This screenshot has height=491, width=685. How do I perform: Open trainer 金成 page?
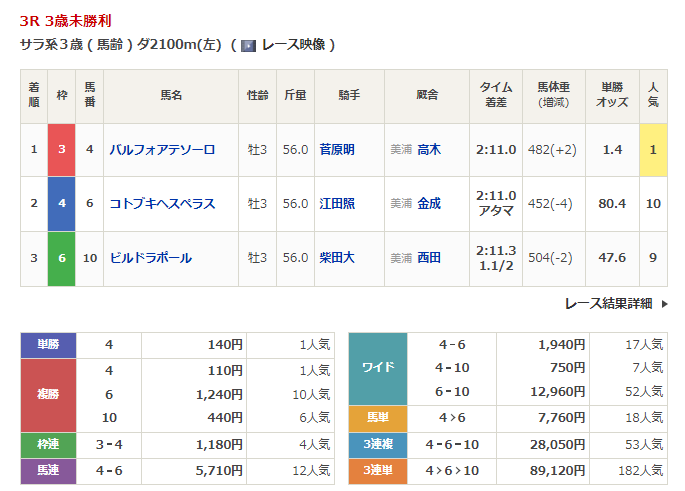[x=429, y=204]
